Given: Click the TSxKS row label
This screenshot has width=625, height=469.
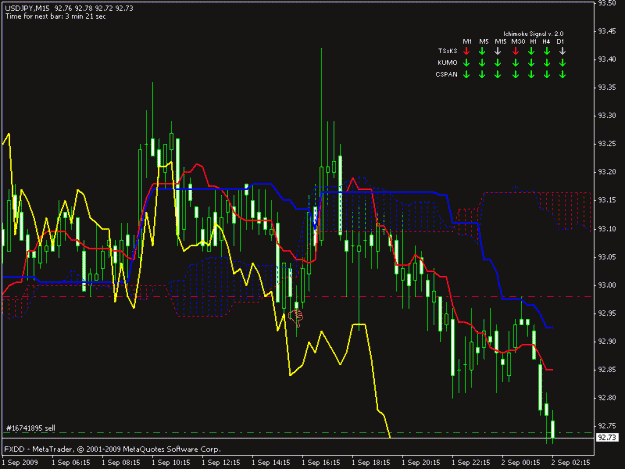Looking at the screenshot, I should point(448,51).
